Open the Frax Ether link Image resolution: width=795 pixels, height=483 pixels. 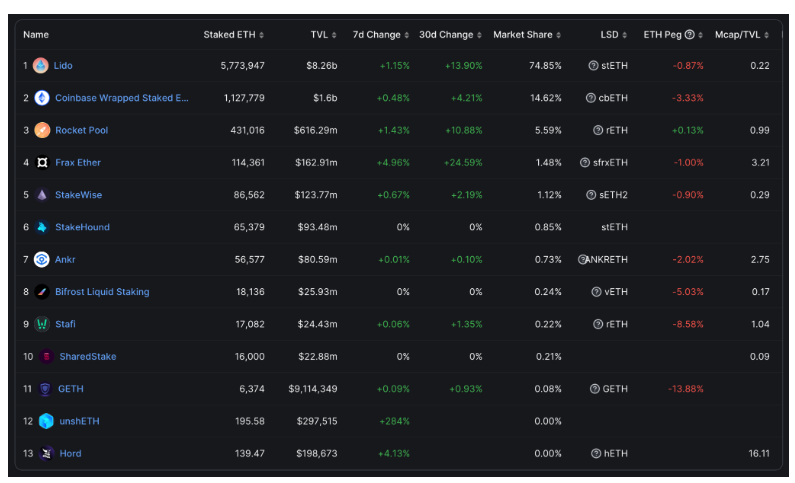78,162
